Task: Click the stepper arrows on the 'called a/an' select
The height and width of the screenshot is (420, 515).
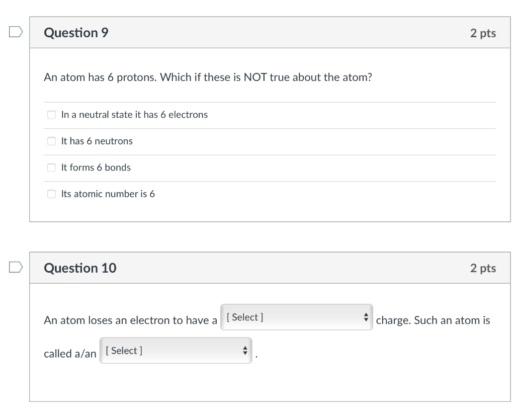Action: 245,351
